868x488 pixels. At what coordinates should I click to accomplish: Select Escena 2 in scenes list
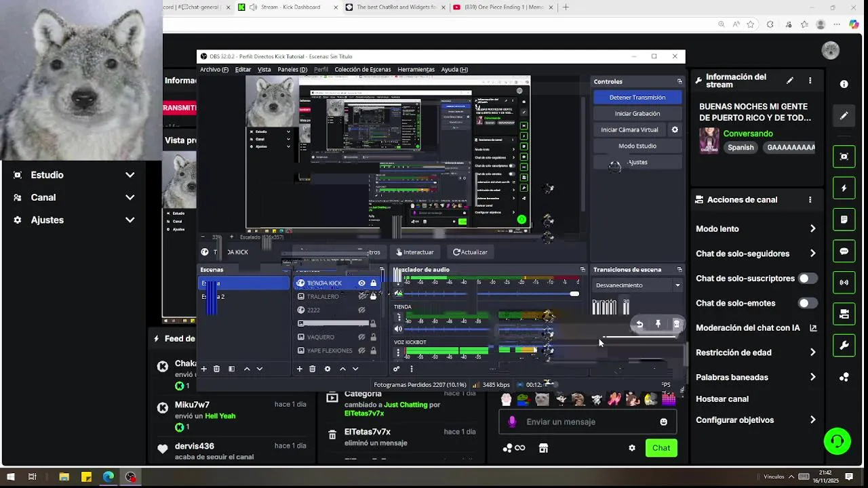(243, 297)
